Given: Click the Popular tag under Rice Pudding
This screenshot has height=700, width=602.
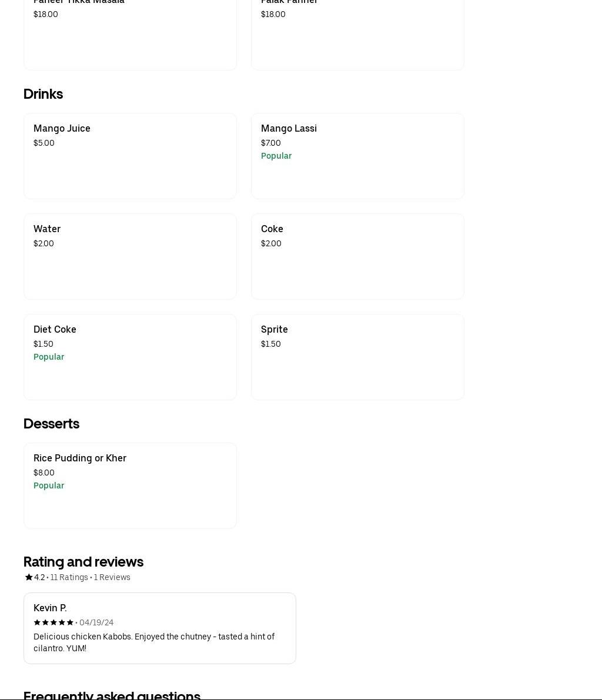Looking at the screenshot, I should 49,485.
